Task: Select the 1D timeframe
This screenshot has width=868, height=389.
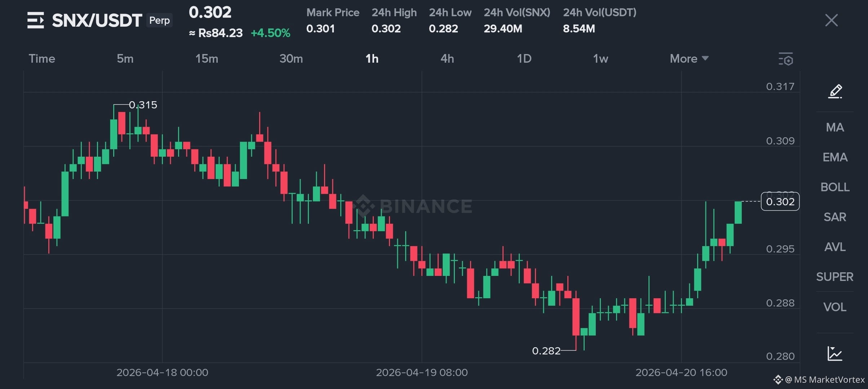Action: (524, 58)
